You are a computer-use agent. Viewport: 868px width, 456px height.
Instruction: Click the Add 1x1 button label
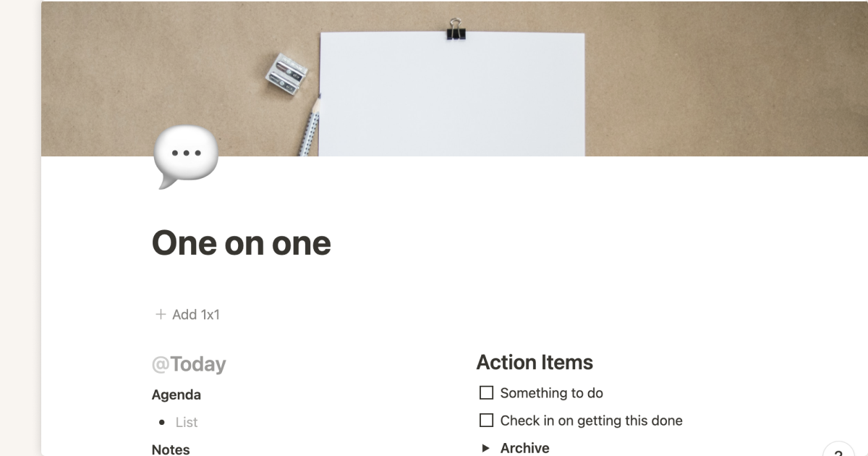point(195,314)
